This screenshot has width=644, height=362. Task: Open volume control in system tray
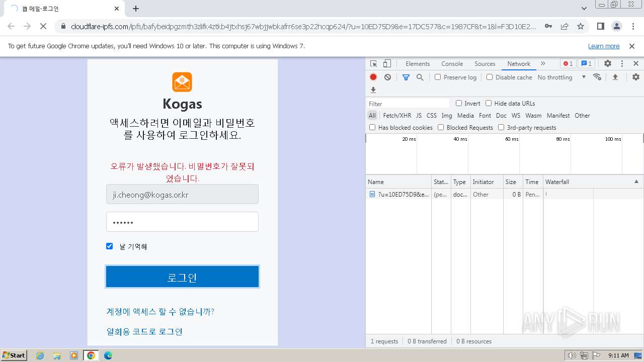click(x=572, y=355)
